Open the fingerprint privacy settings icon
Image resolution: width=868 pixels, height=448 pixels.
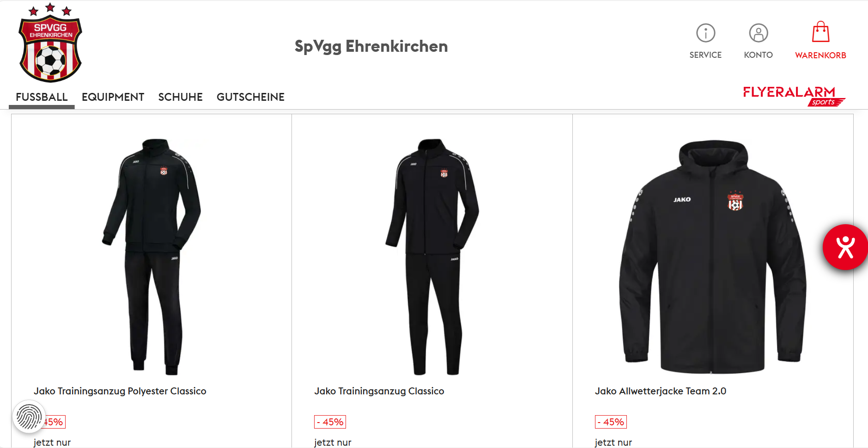click(x=29, y=417)
